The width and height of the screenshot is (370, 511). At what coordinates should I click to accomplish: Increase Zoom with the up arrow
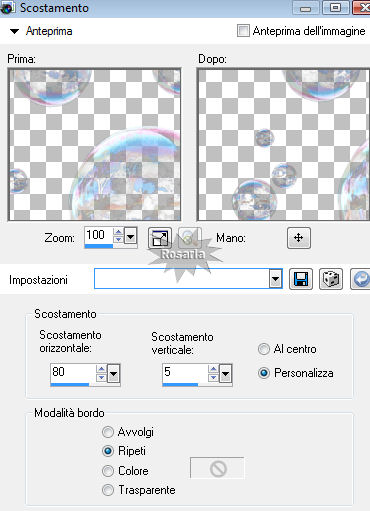pos(118,232)
